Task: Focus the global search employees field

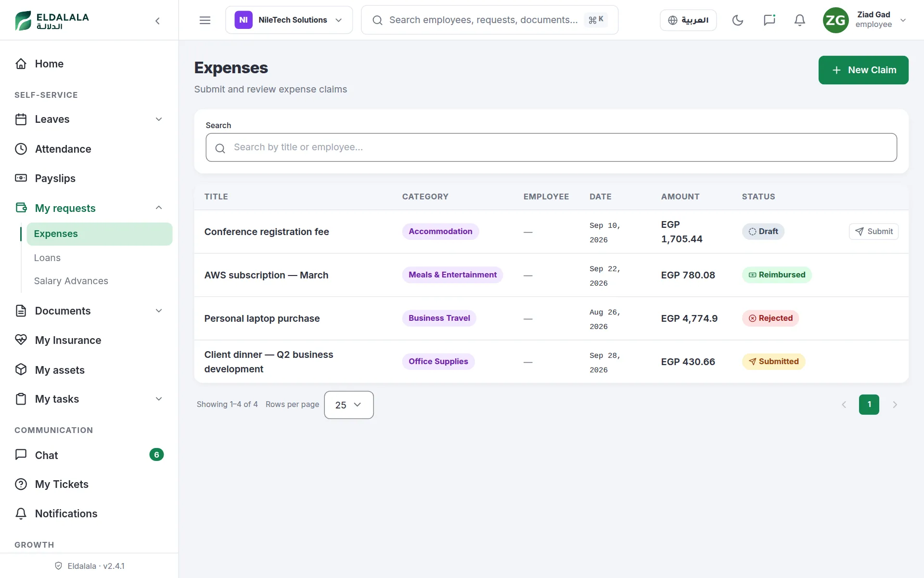Action: [x=489, y=20]
